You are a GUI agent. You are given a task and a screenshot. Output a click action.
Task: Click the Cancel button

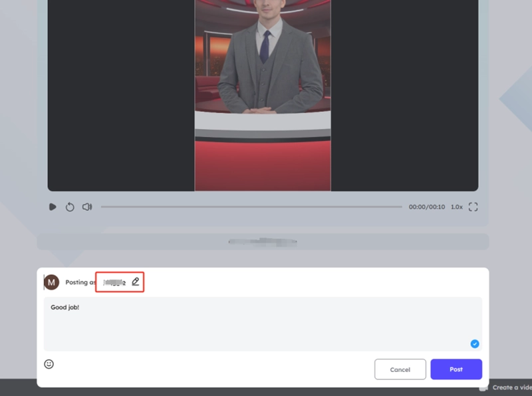click(400, 369)
